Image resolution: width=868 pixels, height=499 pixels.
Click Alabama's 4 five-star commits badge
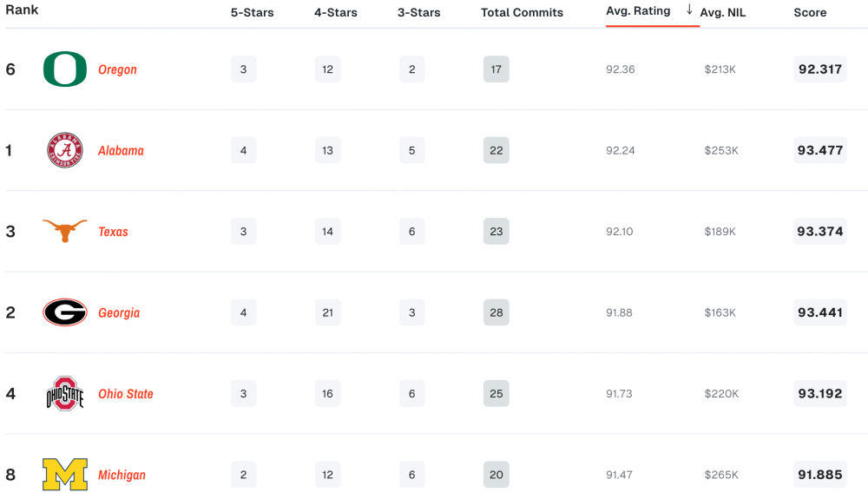(x=243, y=151)
